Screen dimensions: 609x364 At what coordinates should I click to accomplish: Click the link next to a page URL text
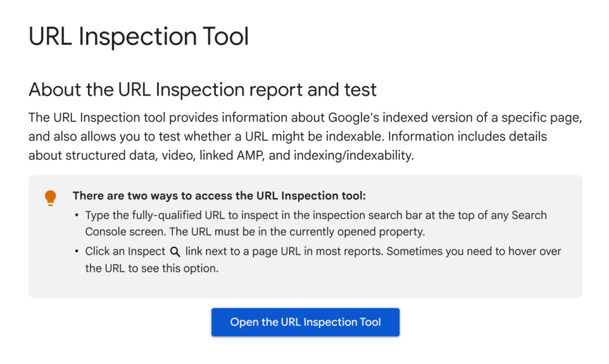243,252
